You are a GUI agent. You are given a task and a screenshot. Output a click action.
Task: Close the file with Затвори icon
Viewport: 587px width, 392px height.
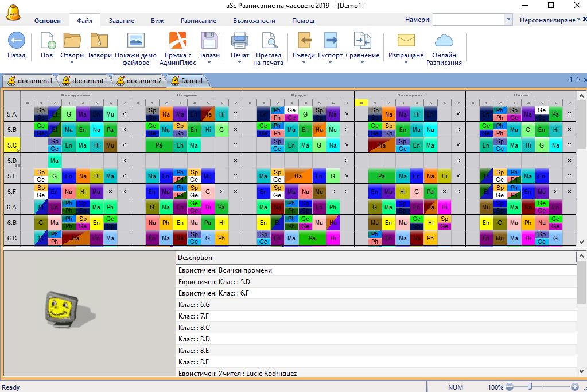[x=99, y=41]
